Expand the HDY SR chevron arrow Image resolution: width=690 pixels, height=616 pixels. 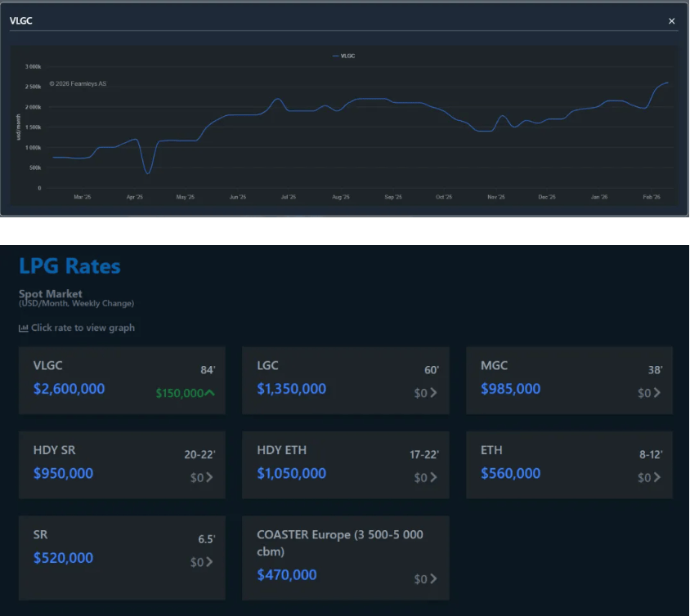[209, 478]
